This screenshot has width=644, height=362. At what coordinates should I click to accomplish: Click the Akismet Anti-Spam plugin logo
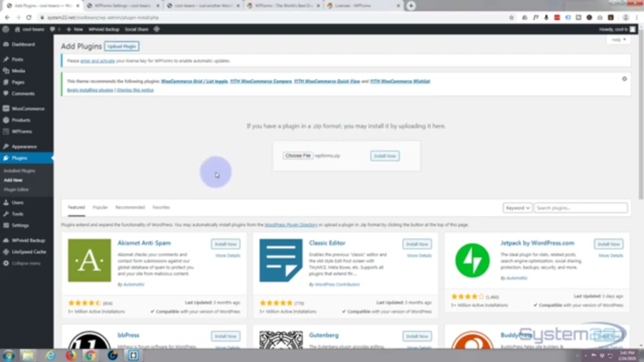89,260
